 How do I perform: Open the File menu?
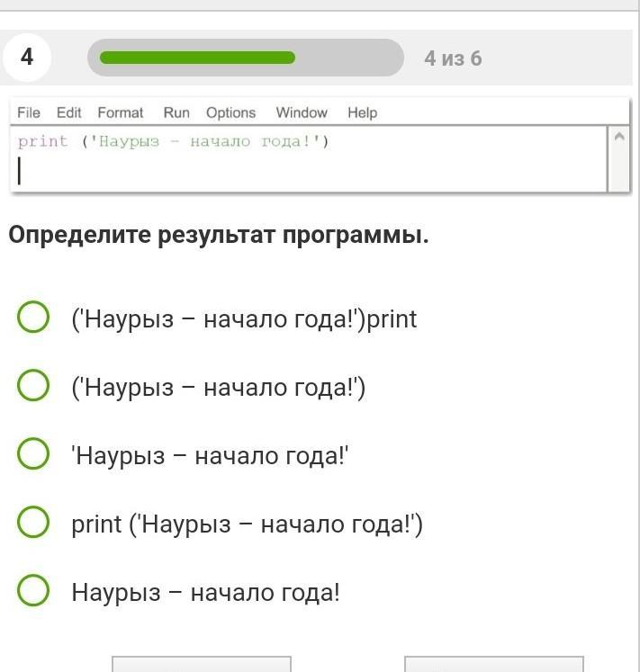click(29, 112)
